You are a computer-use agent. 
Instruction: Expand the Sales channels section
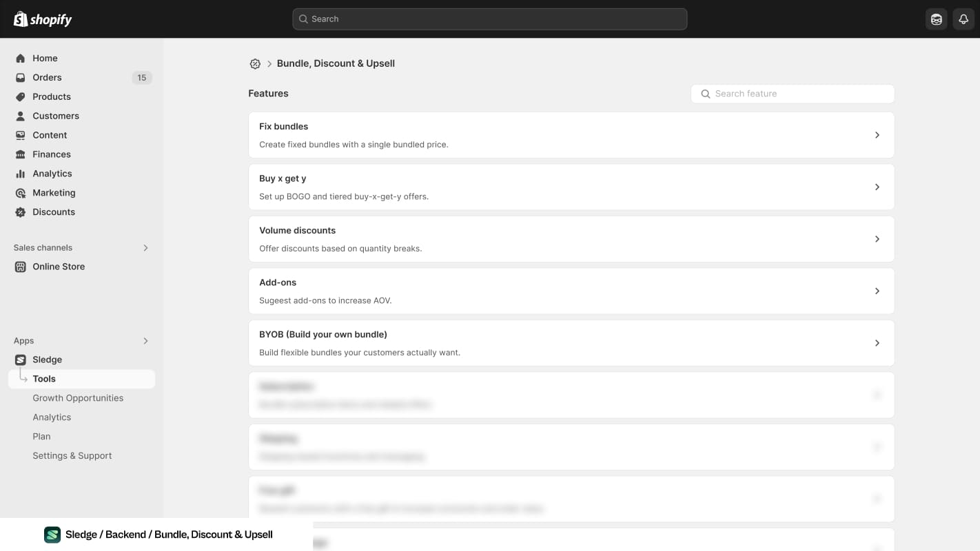click(x=145, y=248)
